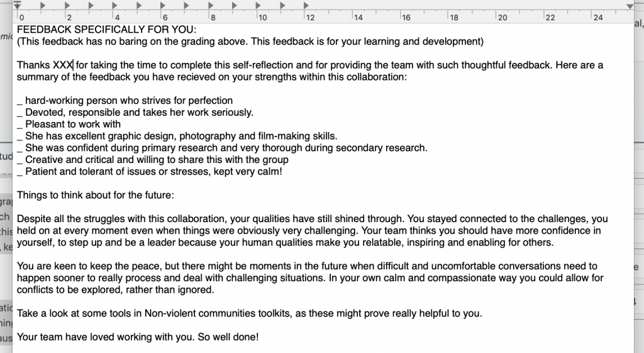Select the tab stop at ruler mark 12
644x353 pixels.
(x=306, y=5)
